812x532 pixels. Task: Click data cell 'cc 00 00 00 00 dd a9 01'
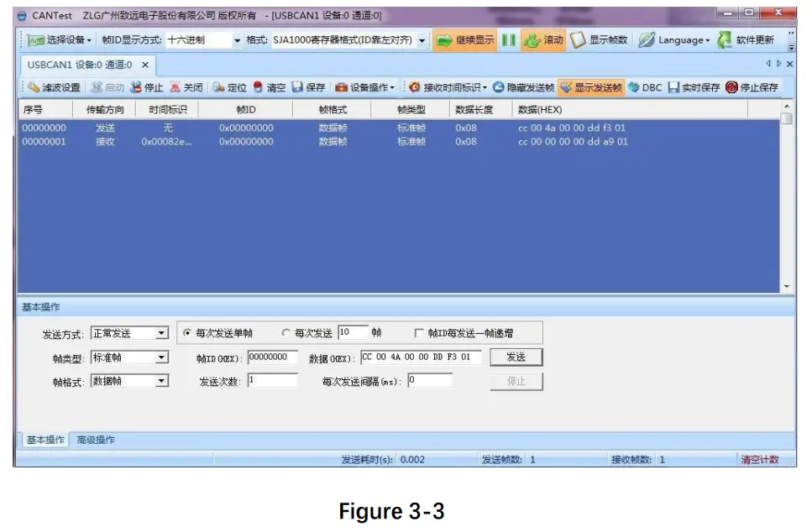573,142
